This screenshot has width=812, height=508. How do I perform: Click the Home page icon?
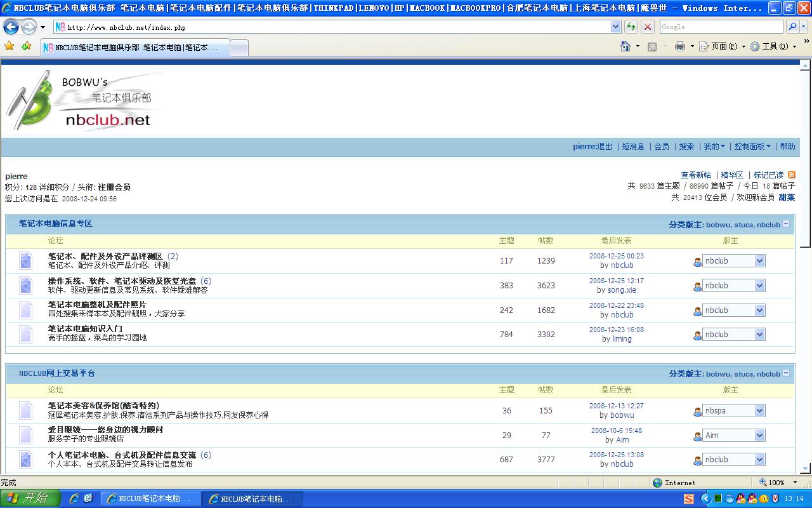coord(625,46)
